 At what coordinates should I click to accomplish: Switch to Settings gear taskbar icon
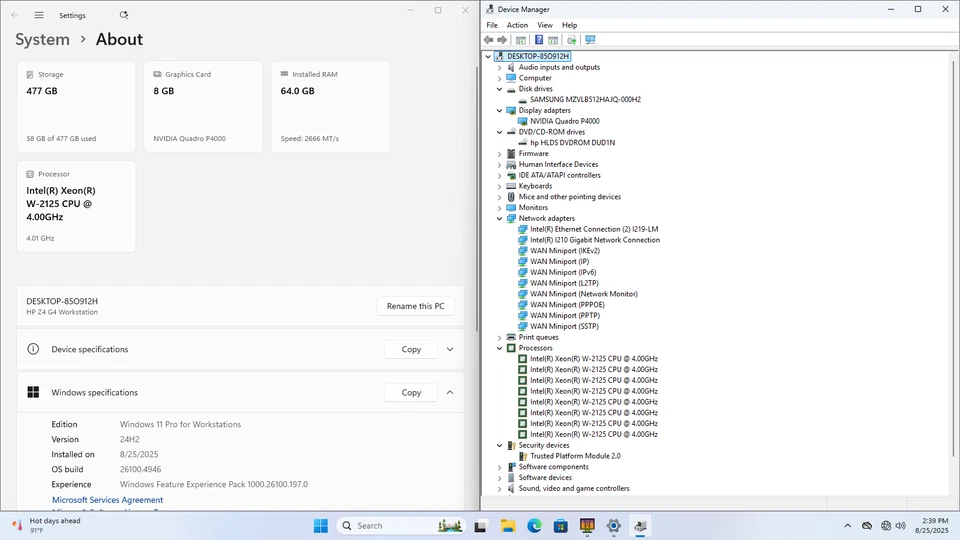point(613,525)
